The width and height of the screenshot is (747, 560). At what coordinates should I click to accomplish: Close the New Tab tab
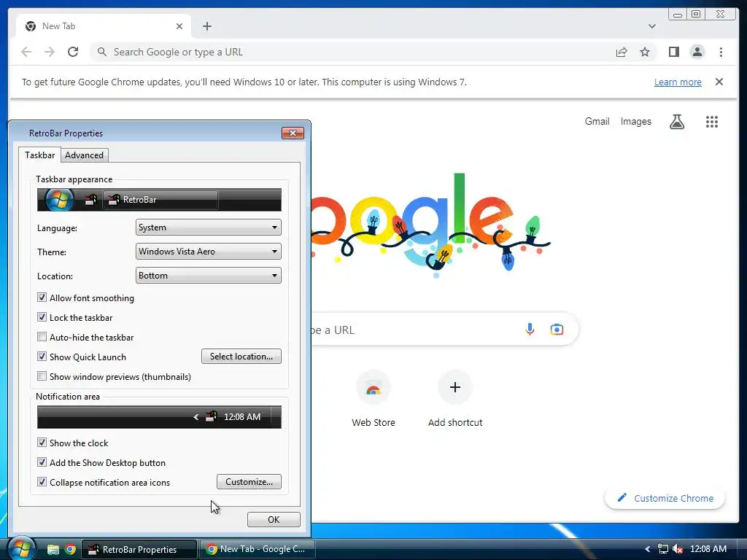pos(179,26)
